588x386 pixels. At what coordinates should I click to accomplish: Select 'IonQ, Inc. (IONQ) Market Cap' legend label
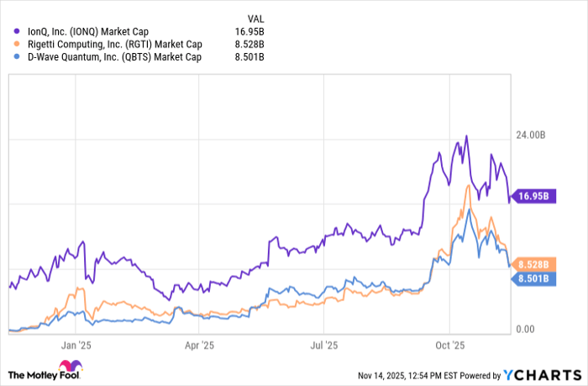88,32
